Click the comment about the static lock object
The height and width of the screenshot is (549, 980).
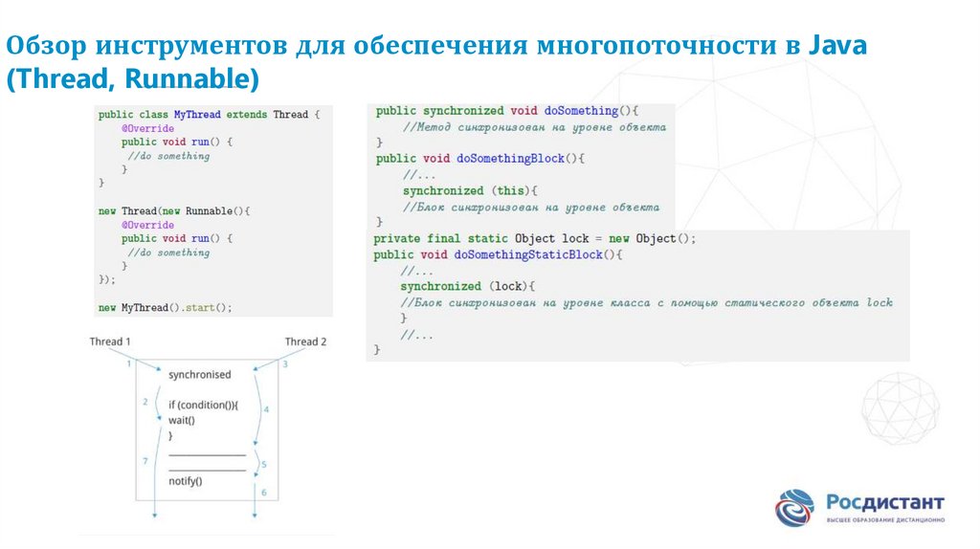coord(646,302)
